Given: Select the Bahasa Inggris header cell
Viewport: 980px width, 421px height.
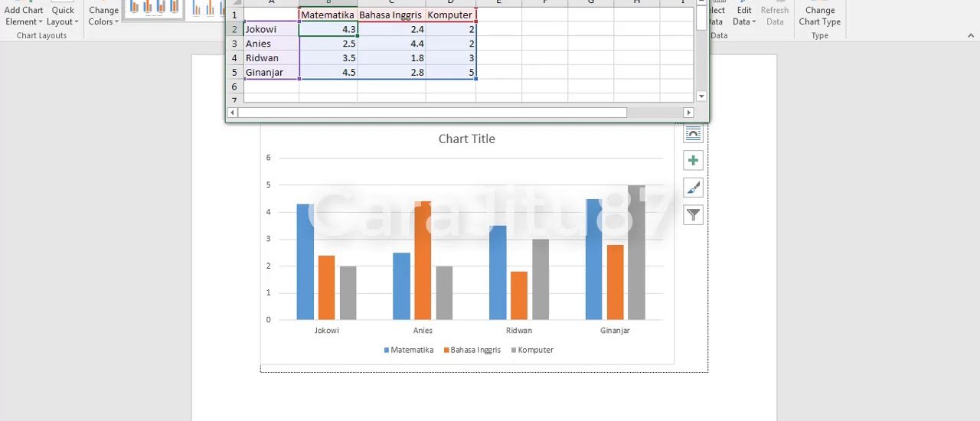Looking at the screenshot, I should (x=391, y=15).
